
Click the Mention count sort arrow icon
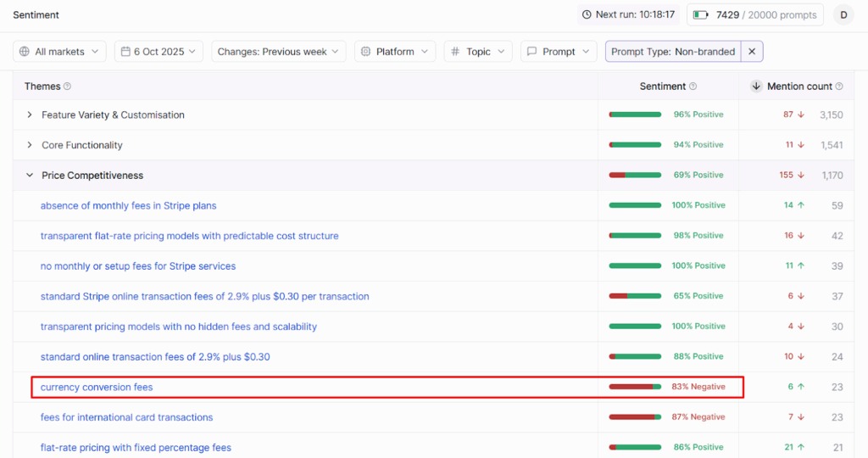point(756,87)
